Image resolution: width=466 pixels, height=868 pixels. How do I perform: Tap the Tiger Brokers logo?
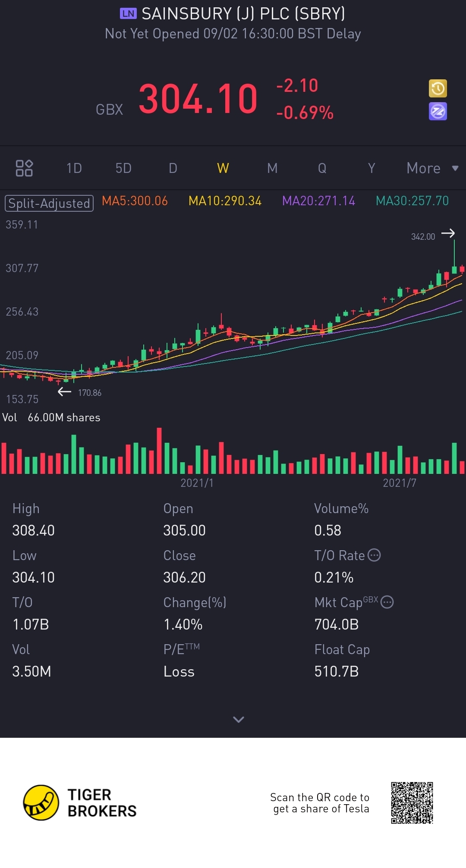pos(80,803)
